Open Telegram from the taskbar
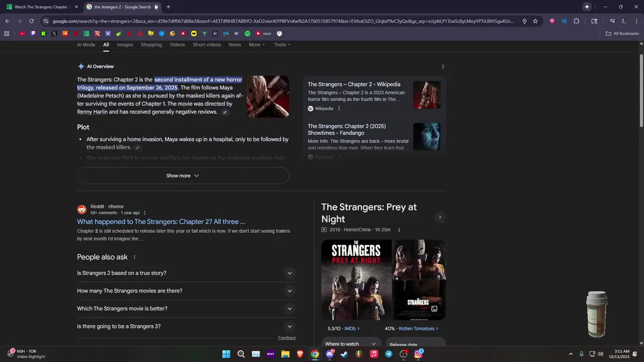The height and width of the screenshot is (362, 644). pyautogui.click(x=388, y=354)
